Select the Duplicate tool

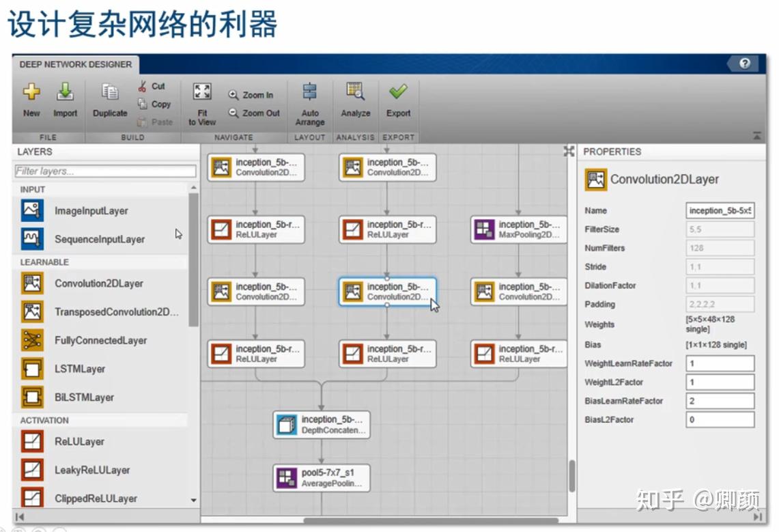(109, 96)
